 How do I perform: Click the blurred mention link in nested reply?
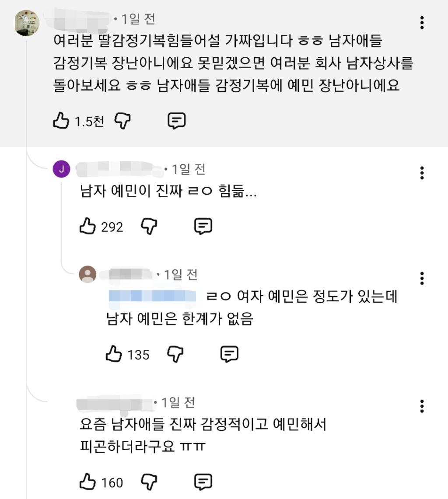click(153, 297)
